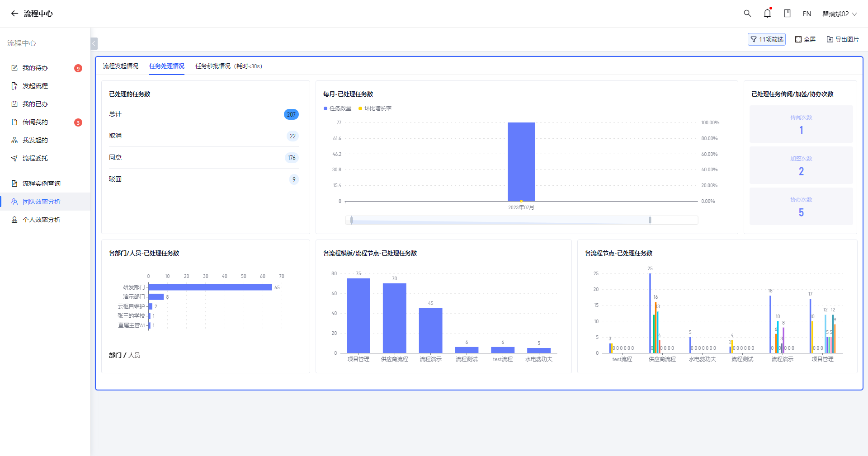Screen dimensions: 868x456
Task: Click the 流程演示 bar valued 45
Action: coord(430,330)
